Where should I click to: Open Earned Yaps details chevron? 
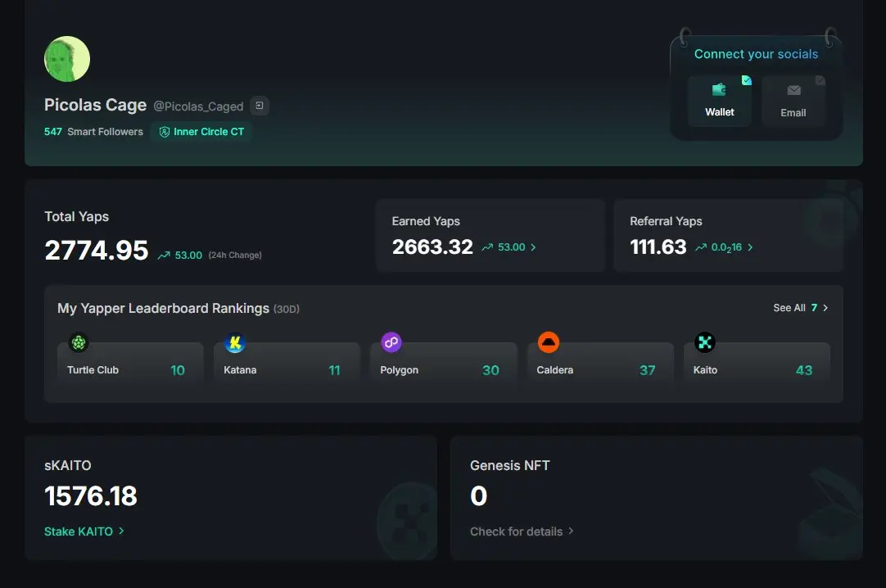click(x=533, y=247)
